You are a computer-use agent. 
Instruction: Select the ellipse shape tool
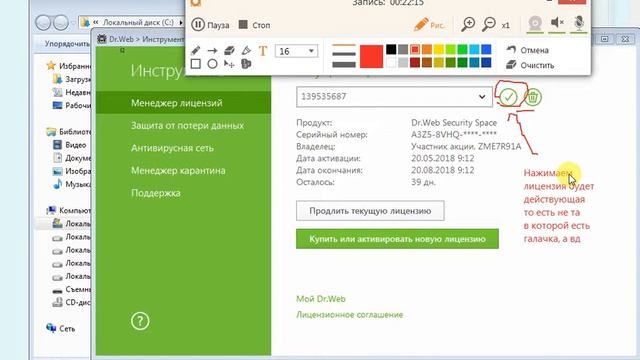(x=212, y=64)
